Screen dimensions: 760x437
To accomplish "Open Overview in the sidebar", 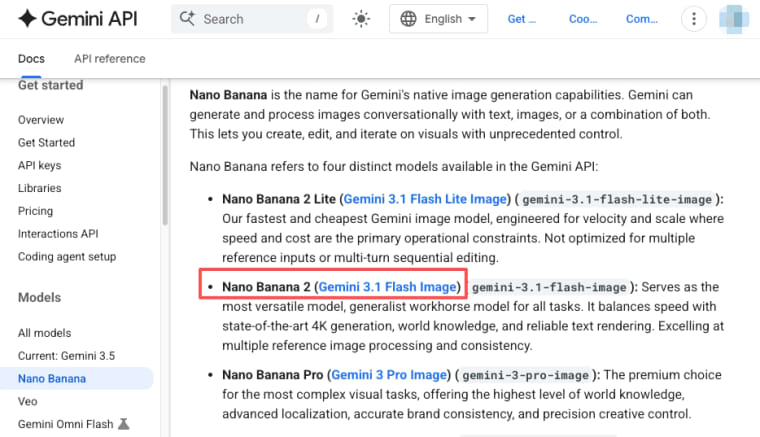I will tap(41, 120).
